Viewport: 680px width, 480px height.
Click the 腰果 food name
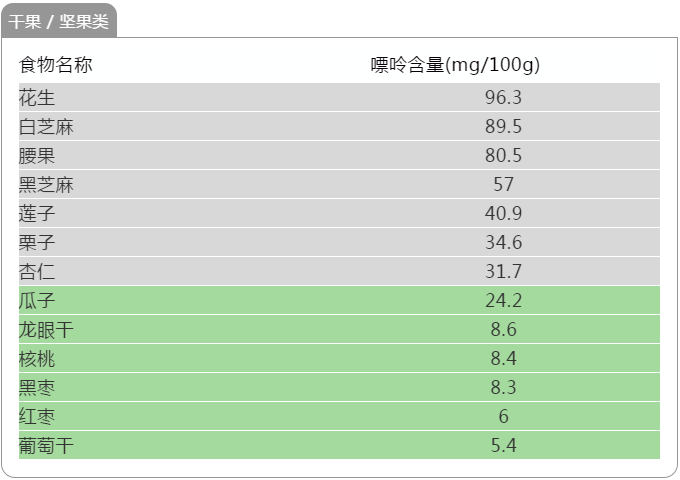click(37, 156)
